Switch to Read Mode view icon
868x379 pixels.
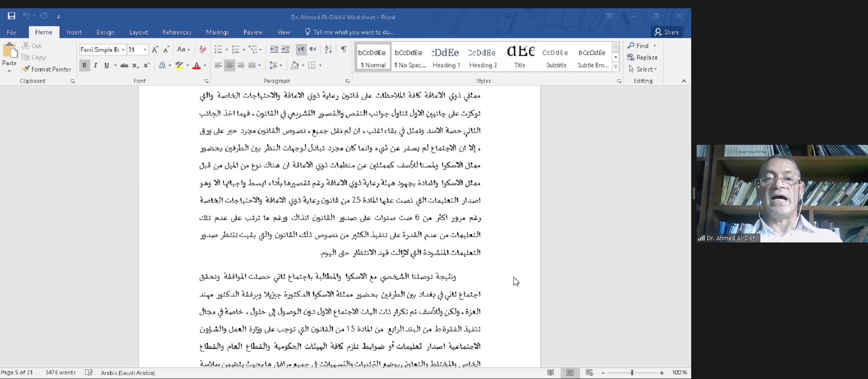point(551,373)
